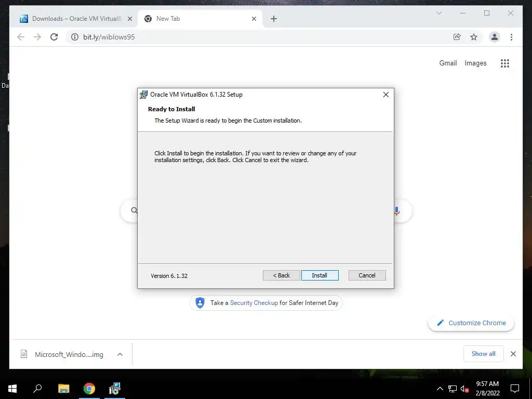
Task: Click the VirtualBox Setup title bar icon
Action: [x=144, y=95]
